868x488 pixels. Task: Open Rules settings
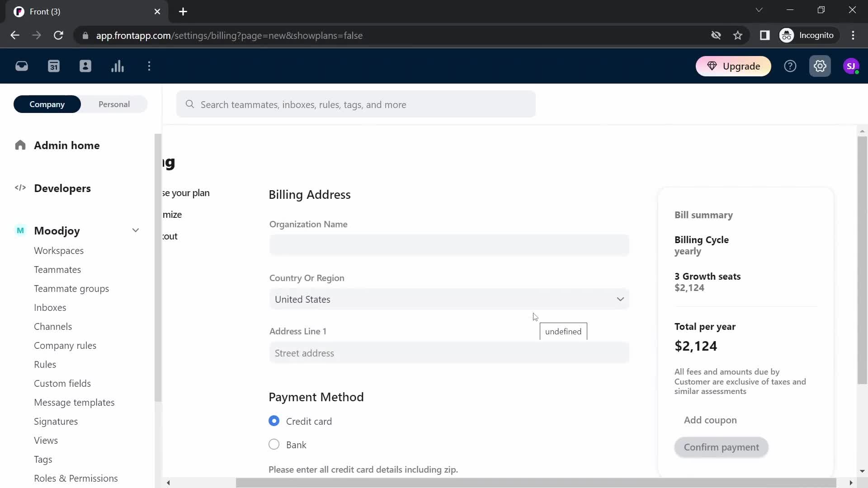[x=45, y=365]
